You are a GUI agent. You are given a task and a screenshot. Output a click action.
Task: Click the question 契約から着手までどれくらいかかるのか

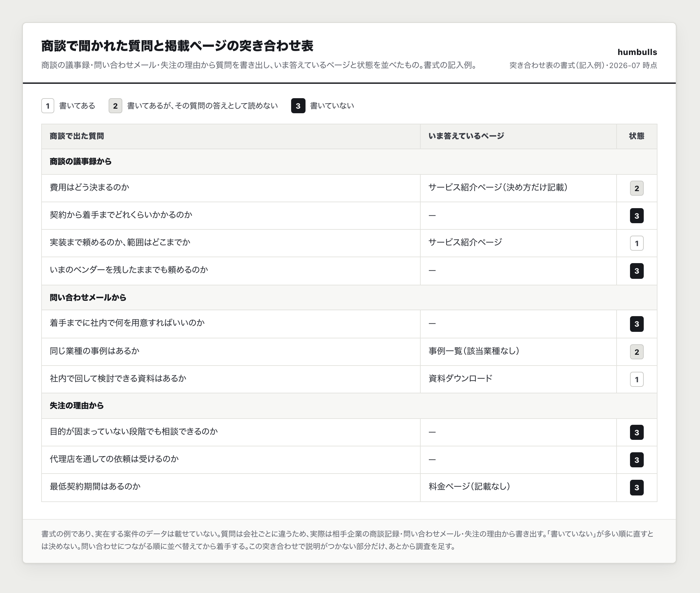pyautogui.click(x=121, y=215)
